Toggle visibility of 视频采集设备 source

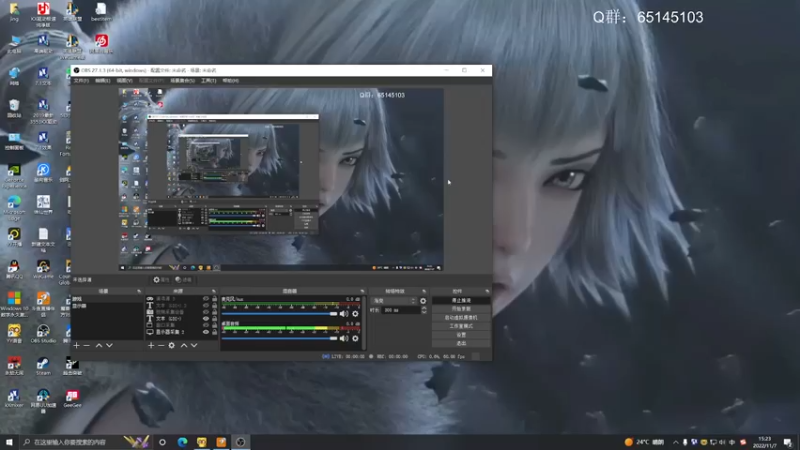[206, 312]
